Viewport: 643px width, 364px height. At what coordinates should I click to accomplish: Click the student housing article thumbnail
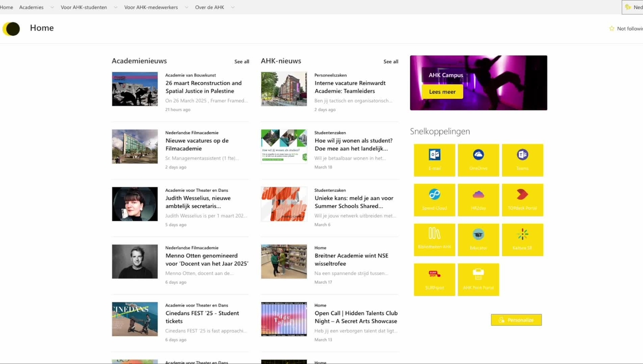[x=284, y=147]
